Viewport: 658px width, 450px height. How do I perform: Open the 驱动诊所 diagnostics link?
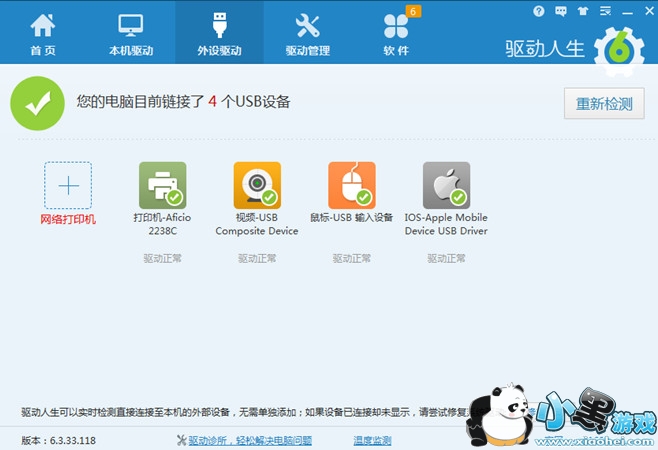pyautogui.click(x=250, y=440)
